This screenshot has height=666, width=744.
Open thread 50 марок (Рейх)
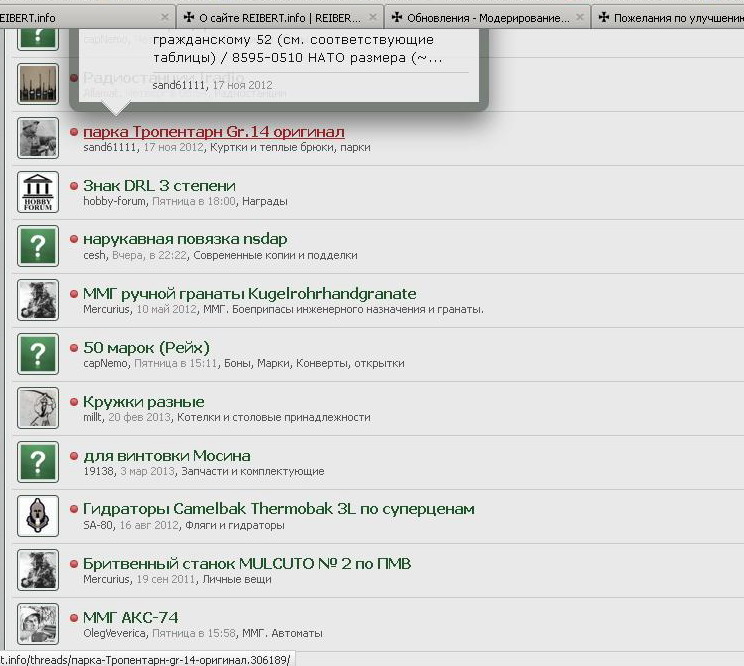(x=146, y=348)
